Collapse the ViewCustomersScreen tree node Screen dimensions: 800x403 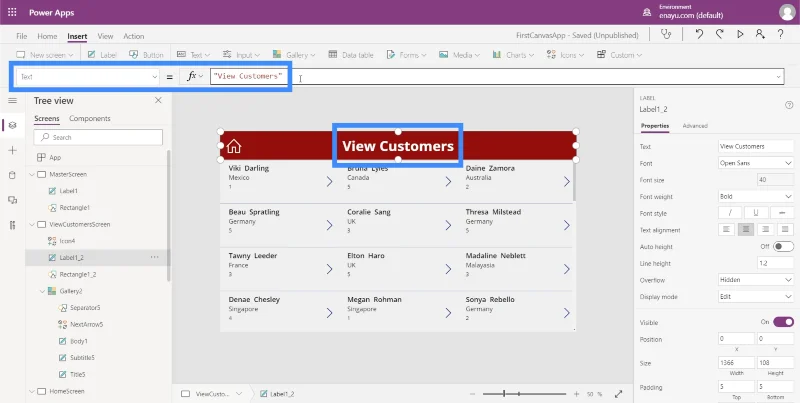tap(32, 224)
